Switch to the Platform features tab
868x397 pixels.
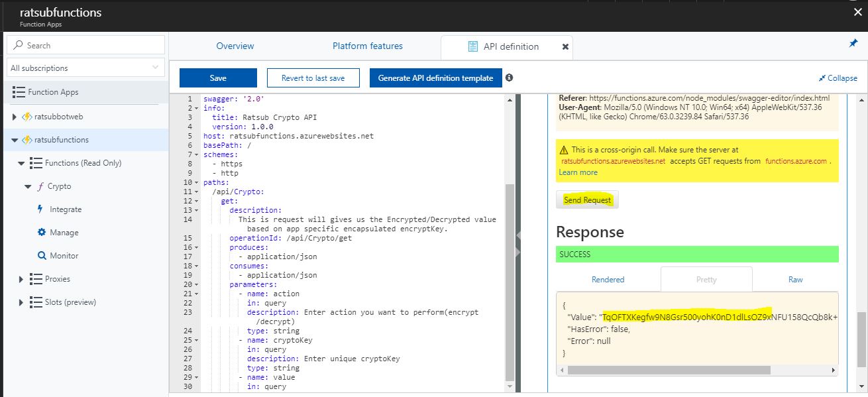pos(368,46)
